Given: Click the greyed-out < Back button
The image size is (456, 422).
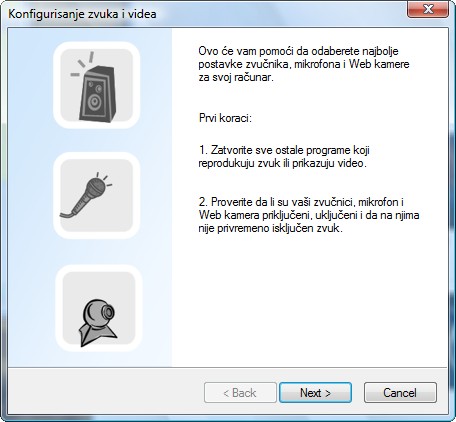Looking at the screenshot, I should [x=240, y=393].
